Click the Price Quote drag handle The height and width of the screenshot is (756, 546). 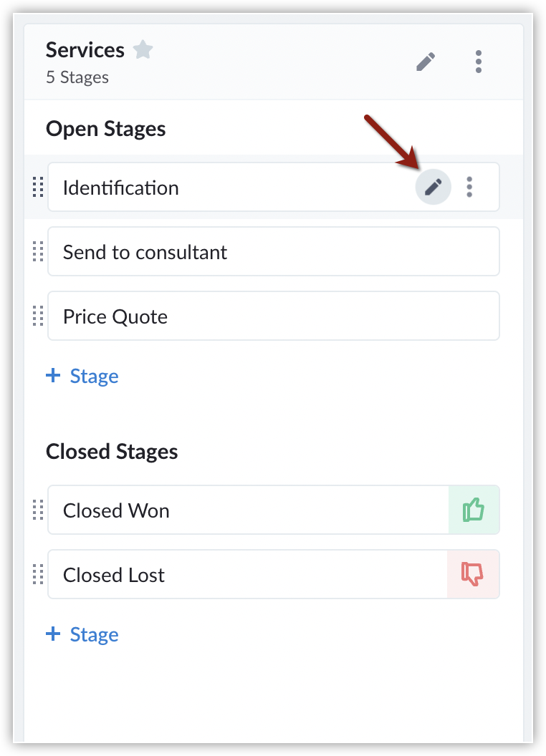point(38,316)
